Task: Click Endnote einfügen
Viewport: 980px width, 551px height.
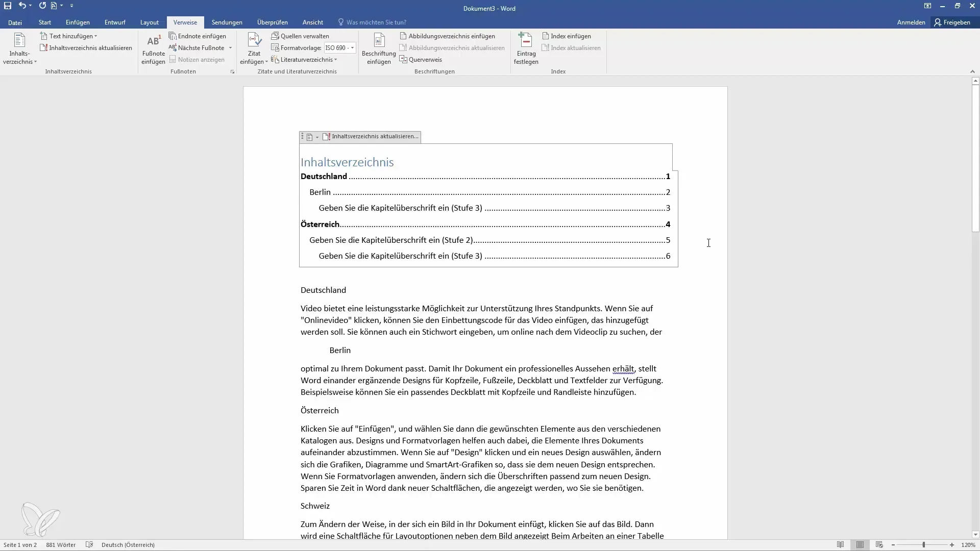Action: (198, 36)
